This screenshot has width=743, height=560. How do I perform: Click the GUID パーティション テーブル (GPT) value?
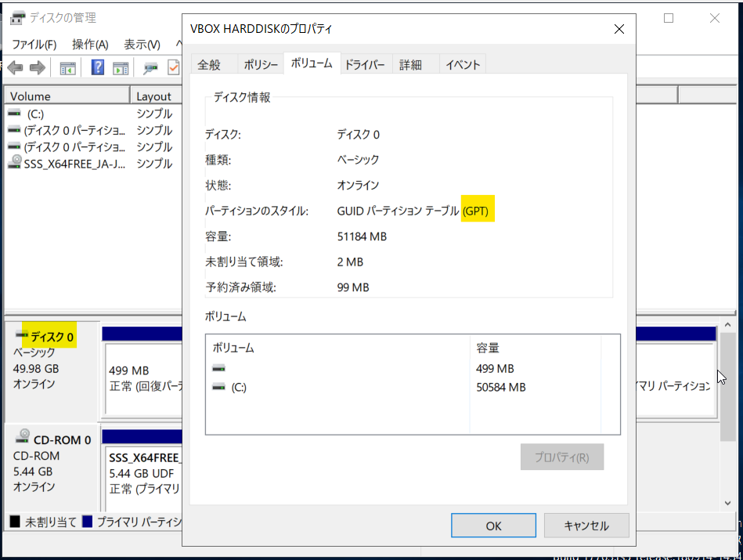413,211
